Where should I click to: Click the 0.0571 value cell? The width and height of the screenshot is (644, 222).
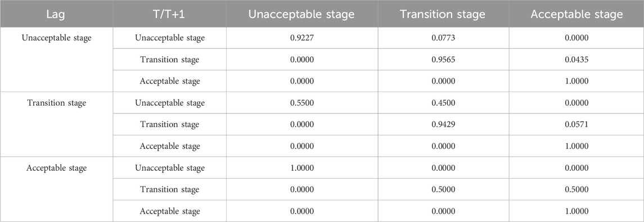point(577,125)
